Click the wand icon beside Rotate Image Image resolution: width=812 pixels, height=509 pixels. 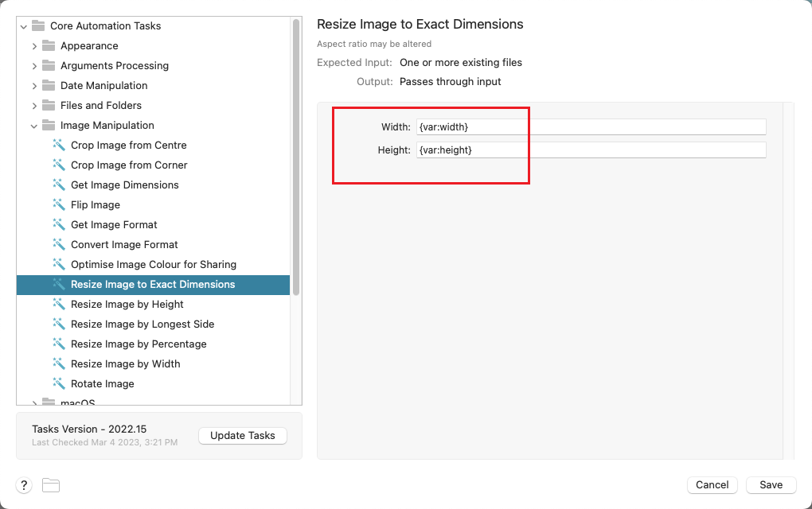pos(59,384)
